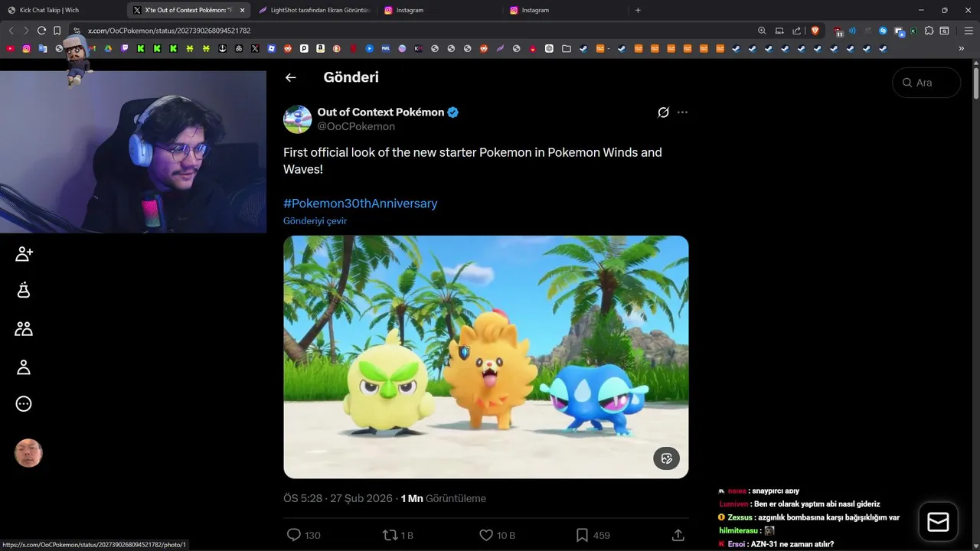The width and height of the screenshot is (980, 551).
Task: Click the Ara search field
Action: point(926,83)
